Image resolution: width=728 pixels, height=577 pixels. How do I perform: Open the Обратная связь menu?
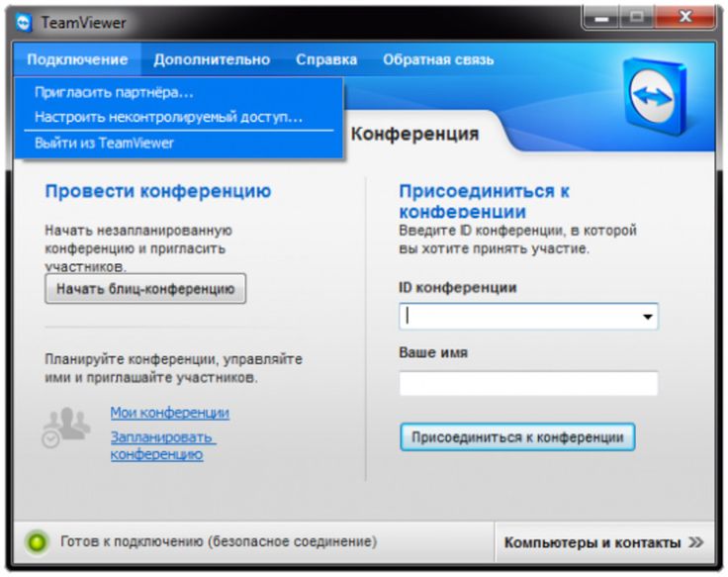(x=438, y=59)
